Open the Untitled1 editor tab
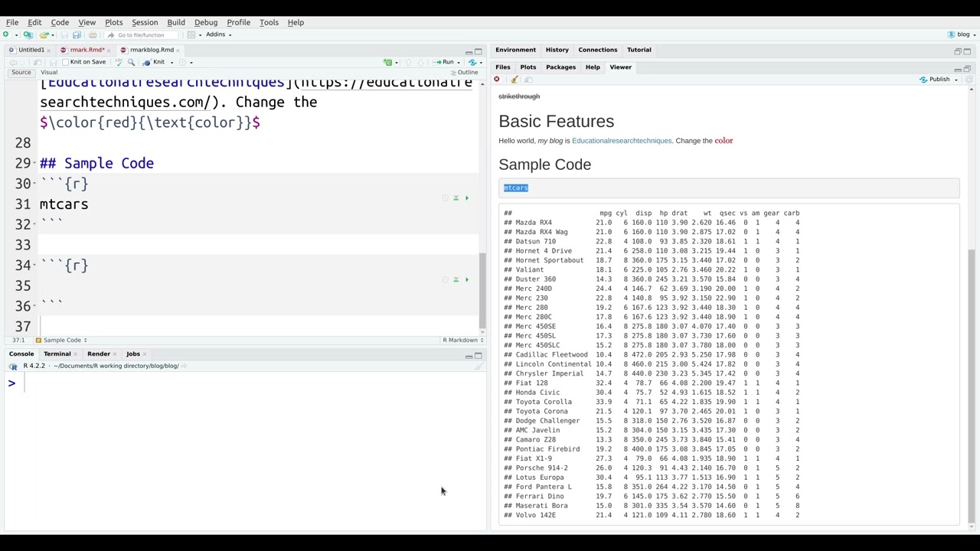This screenshot has height=551, width=980. [x=31, y=50]
